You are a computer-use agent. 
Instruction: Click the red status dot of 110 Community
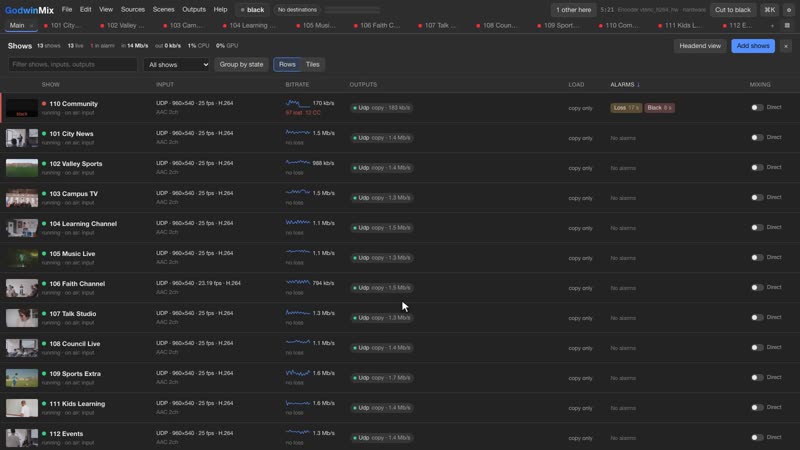coord(44,104)
